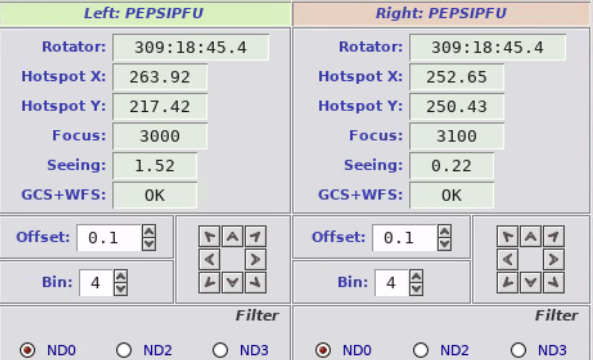
Task: Decrease the Right Offset value with spinner
Action: click(x=444, y=244)
